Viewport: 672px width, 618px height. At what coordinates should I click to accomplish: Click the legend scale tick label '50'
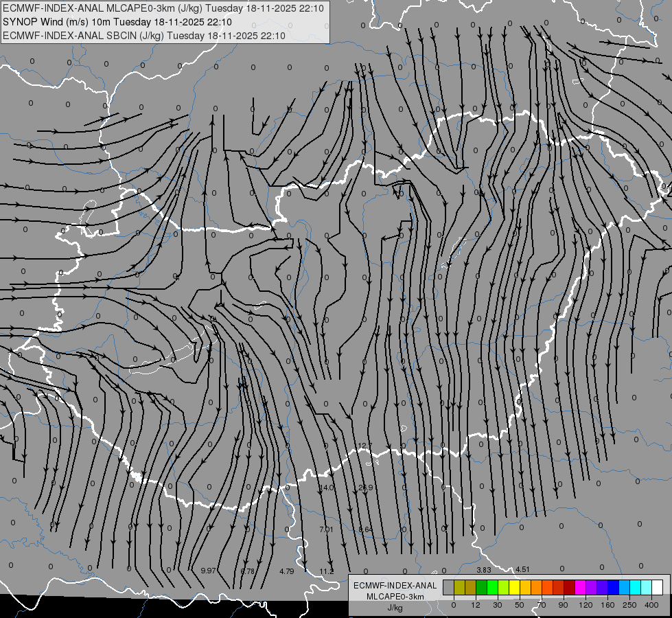[520, 605]
